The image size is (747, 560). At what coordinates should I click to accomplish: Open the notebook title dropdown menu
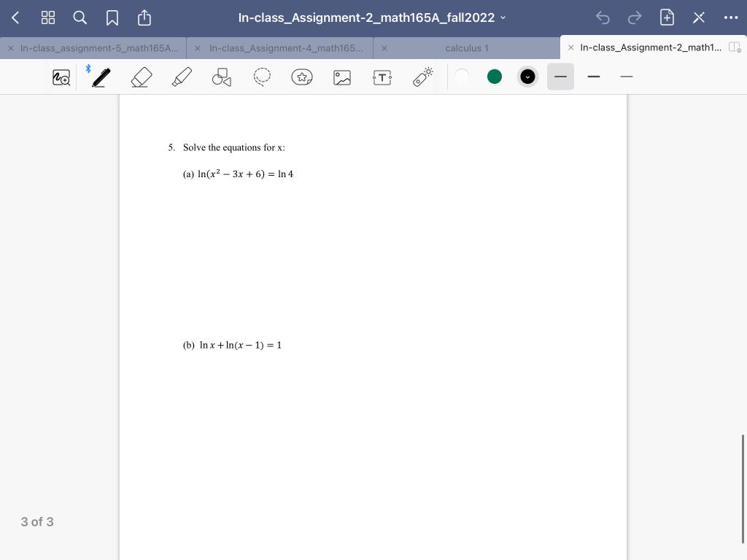[503, 17]
